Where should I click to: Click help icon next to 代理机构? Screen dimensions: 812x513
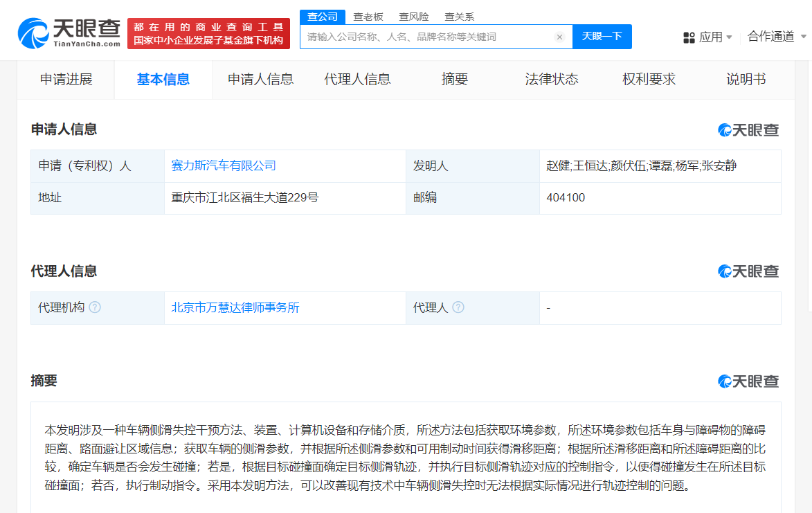coord(95,307)
